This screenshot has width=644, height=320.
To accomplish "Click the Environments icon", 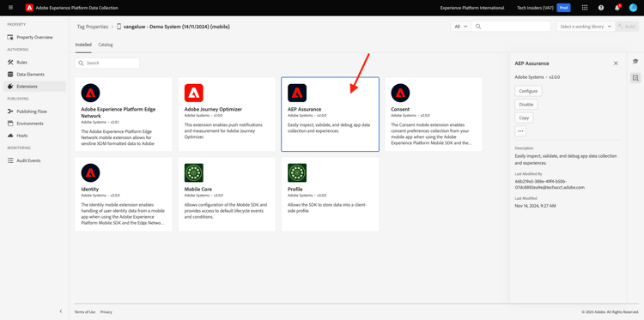I will [x=10, y=124].
